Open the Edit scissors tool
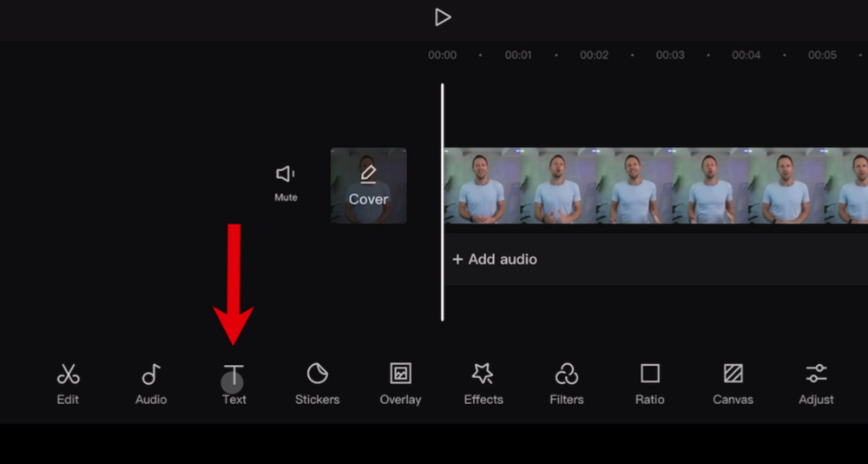The image size is (868, 464). (x=68, y=383)
